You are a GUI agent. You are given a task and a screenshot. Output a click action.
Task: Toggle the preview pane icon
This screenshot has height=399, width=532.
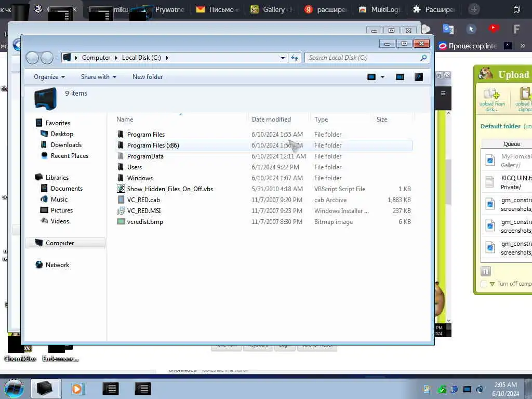(x=400, y=77)
